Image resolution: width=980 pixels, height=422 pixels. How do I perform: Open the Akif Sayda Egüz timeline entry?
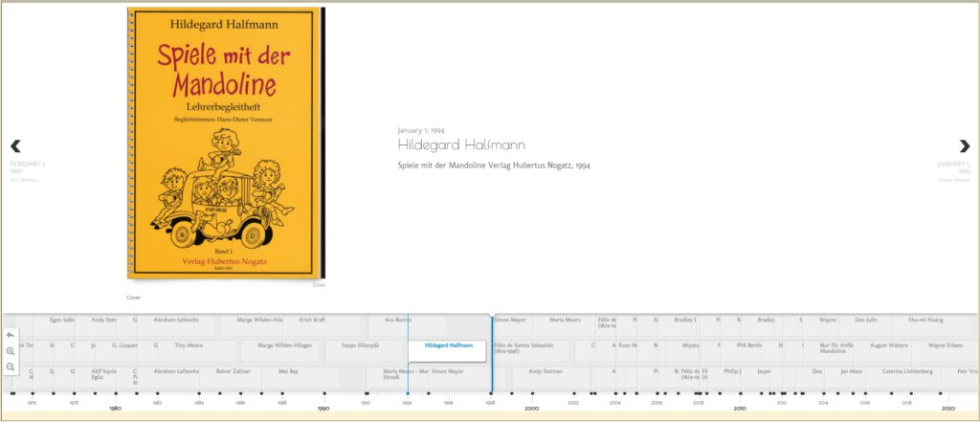103,374
